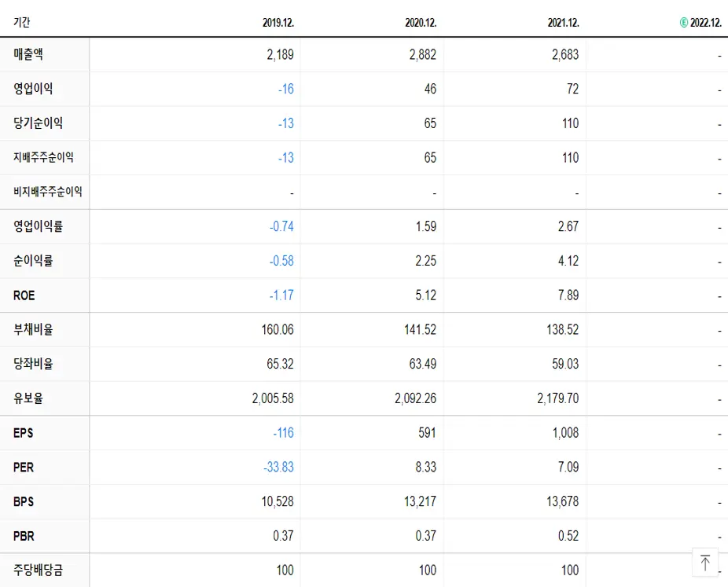The height and width of the screenshot is (587, 728).
Task: Click the 2019 매출액 value 2,189
Action: pyautogui.click(x=280, y=54)
